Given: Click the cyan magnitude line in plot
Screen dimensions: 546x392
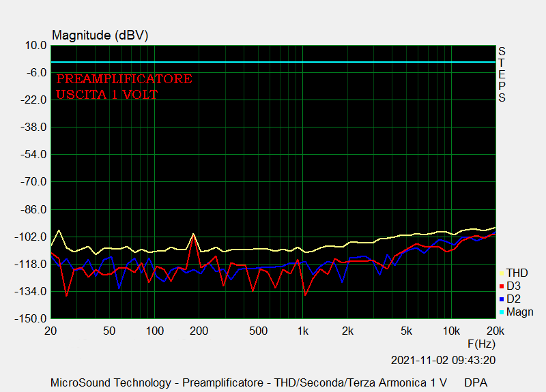Looking at the screenshot, I should click(274, 62).
